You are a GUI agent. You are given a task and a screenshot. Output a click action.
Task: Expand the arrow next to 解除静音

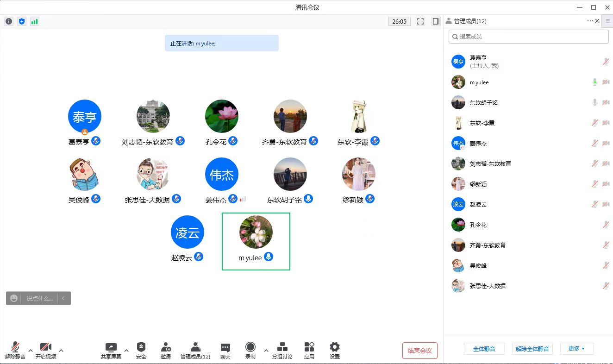31,351
